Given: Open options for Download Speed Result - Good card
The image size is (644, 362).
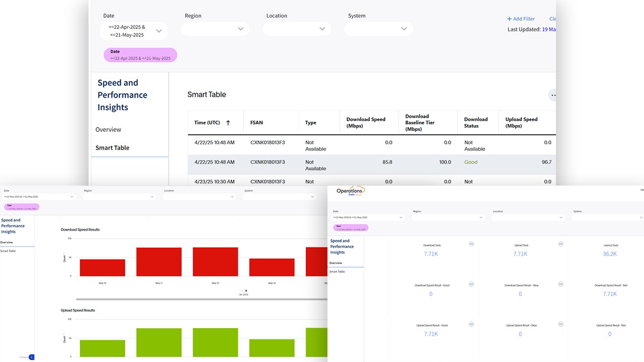Looking at the screenshot, I should (471, 284).
